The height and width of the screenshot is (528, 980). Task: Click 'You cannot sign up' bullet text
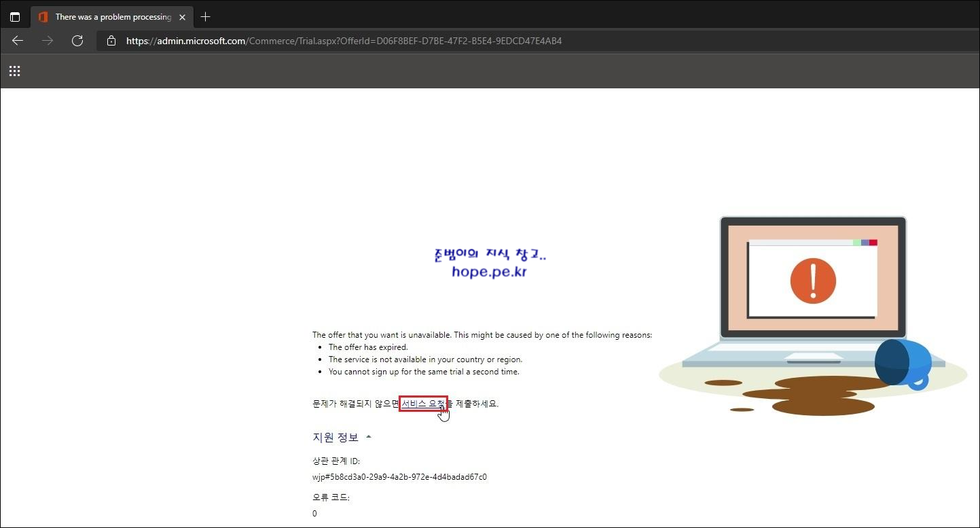click(424, 372)
